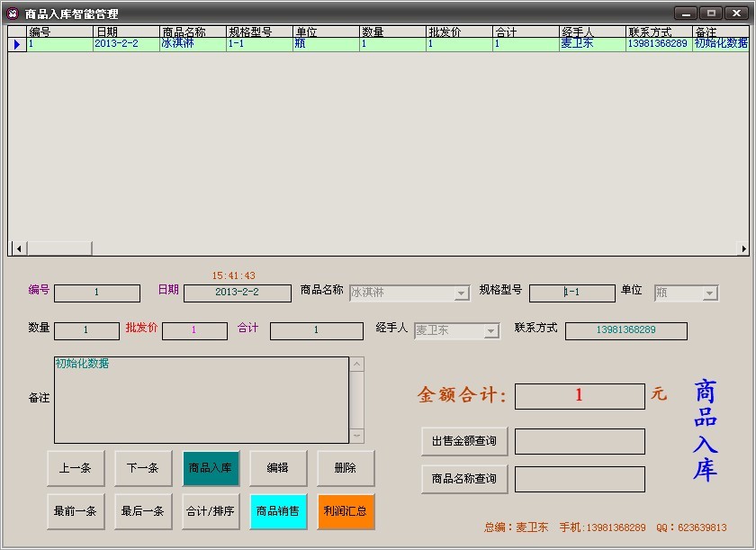Click the 备注 scroll up arrow

pyautogui.click(x=356, y=365)
